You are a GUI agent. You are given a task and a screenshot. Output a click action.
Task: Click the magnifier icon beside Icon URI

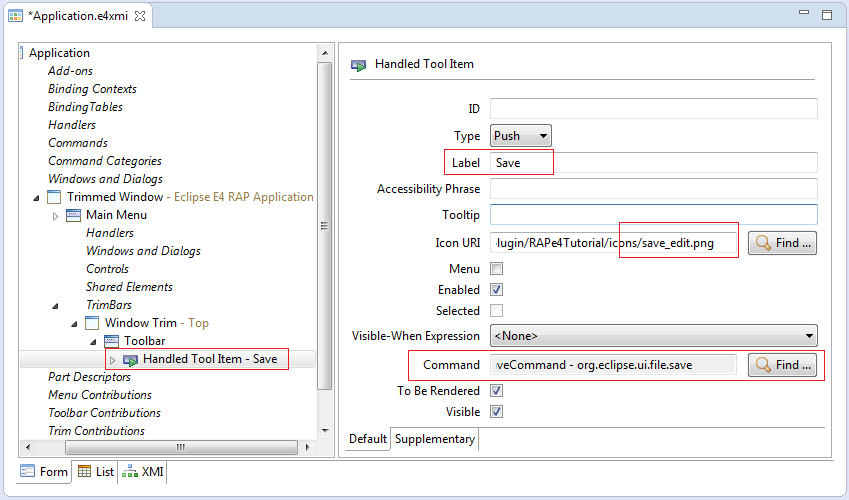[x=763, y=243]
